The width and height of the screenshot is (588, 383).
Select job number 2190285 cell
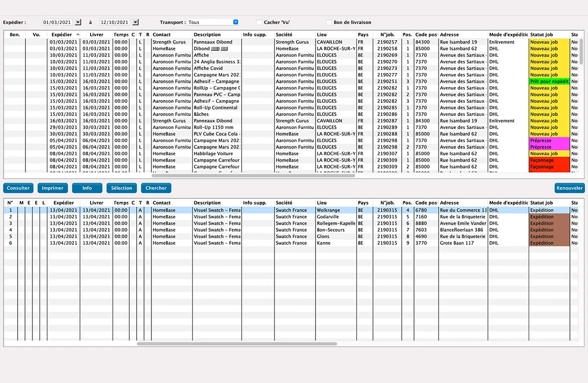point(387,108)
